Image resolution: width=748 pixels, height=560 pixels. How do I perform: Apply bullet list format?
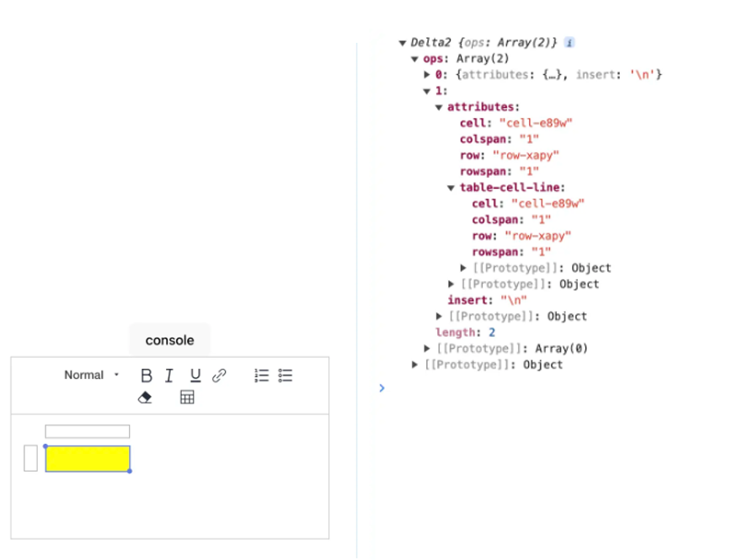[286, 376]
